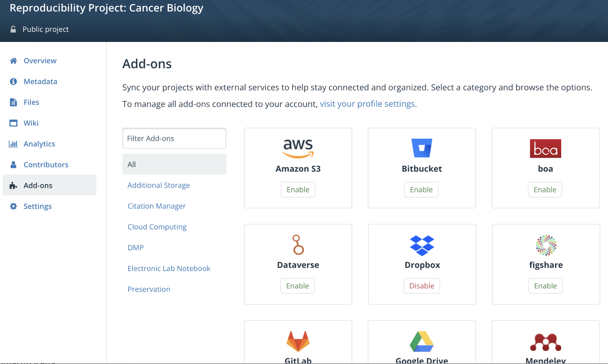Click the Wiki window icon

[x=14, y=123]
